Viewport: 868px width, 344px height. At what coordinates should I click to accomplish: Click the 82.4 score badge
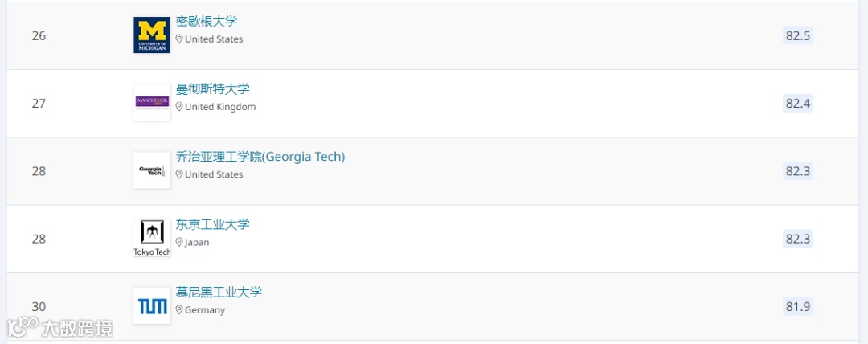click(797, 103)
